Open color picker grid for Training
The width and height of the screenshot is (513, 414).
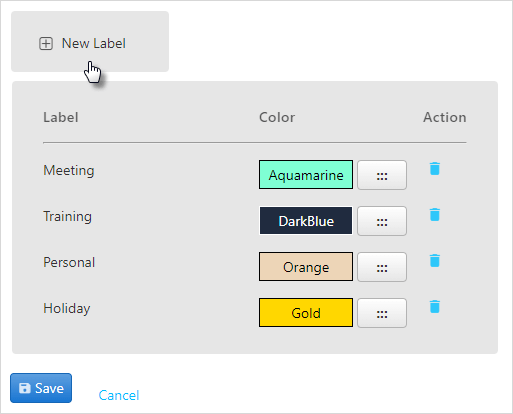point(382,221)
